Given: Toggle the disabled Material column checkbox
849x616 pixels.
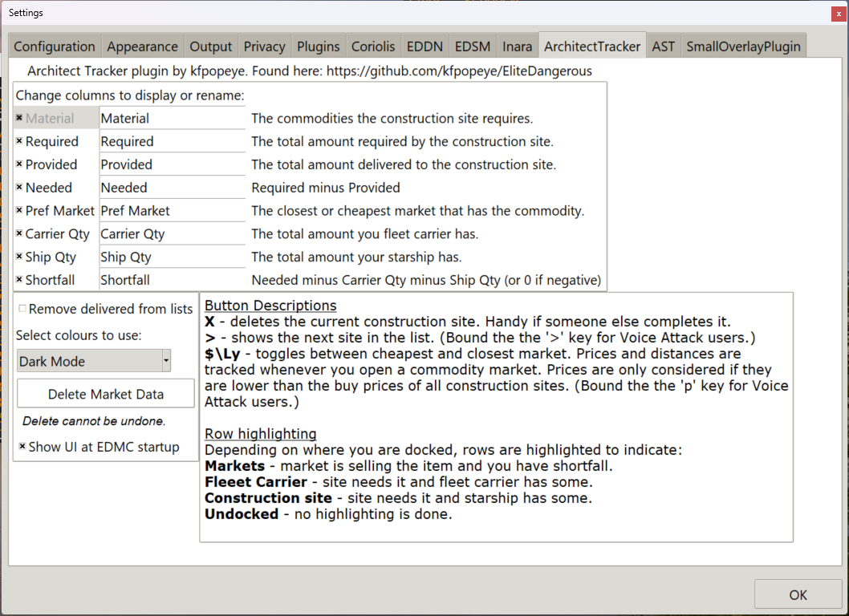Looking at the screenshot, I should point(19,118).
